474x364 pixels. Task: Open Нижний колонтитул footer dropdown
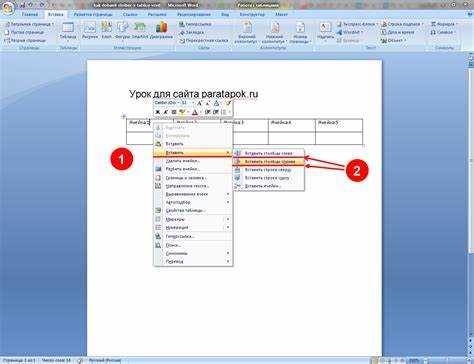[x=275, y=33]
